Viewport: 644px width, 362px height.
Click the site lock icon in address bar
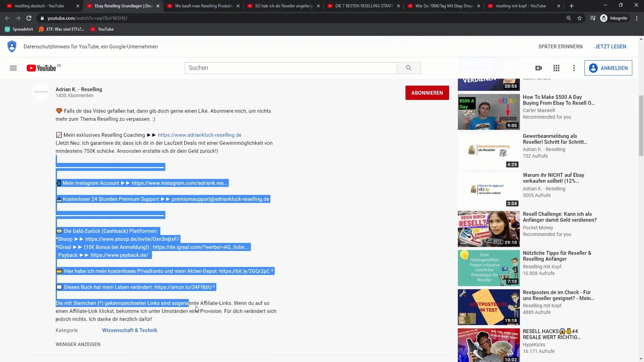point(42,18)
